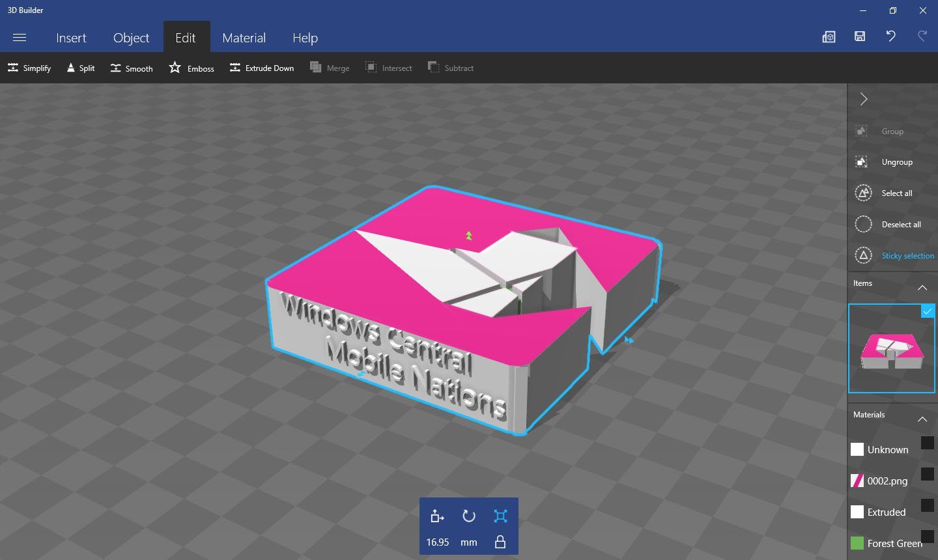
Task: Open the Insert menu
Action: (x=71, y=37)
